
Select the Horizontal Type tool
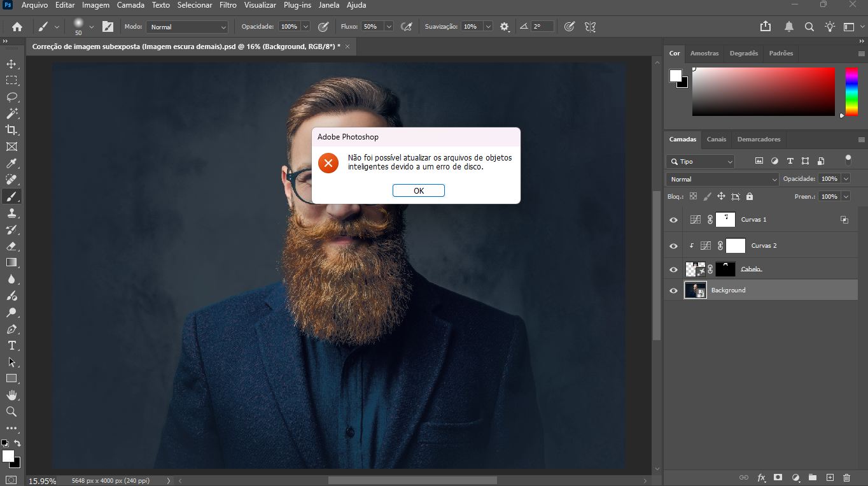[x=11, y=345]
